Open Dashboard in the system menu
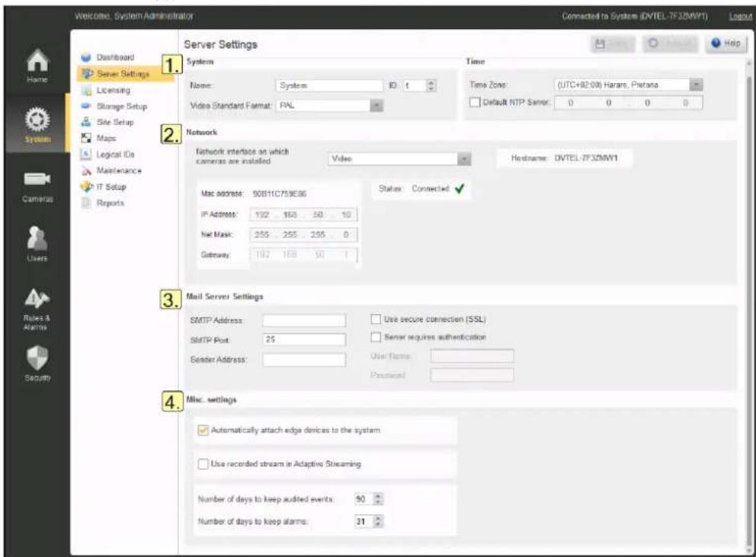This screenshot has height=557, width=756. 115,57
